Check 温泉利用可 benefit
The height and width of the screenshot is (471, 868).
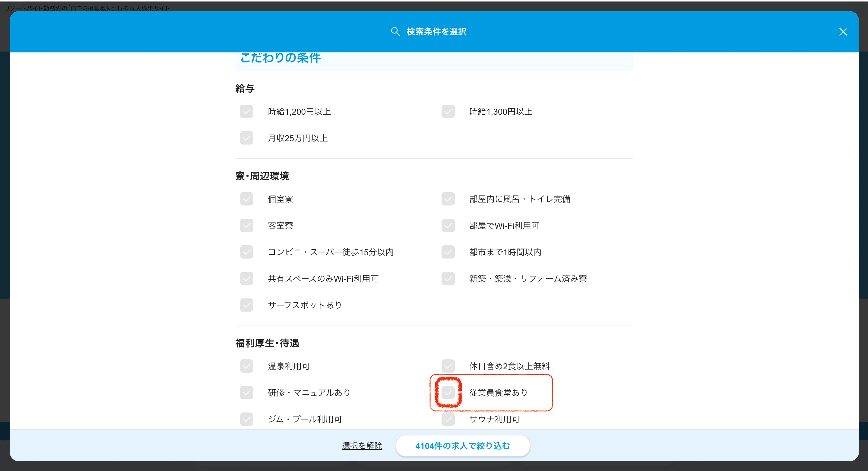tap(246, 366)
